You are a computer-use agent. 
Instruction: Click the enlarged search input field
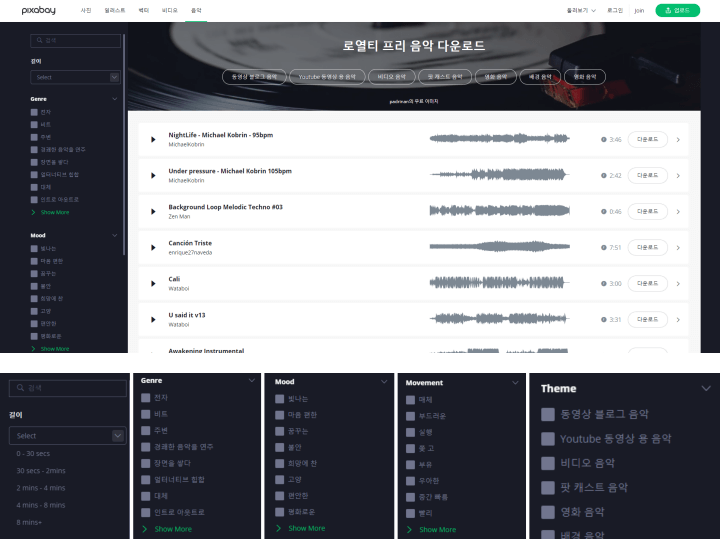[x=68, y=388]
